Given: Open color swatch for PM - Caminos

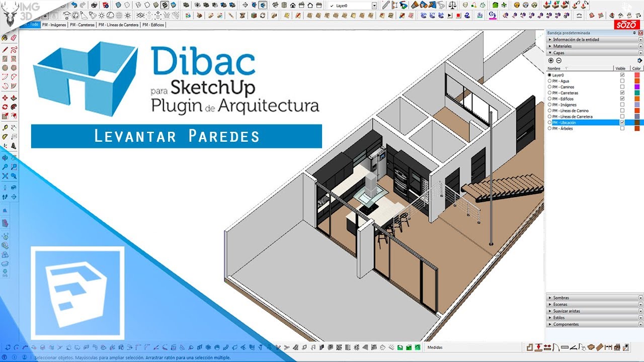Looking at the screenshot, I should (637, 87).
